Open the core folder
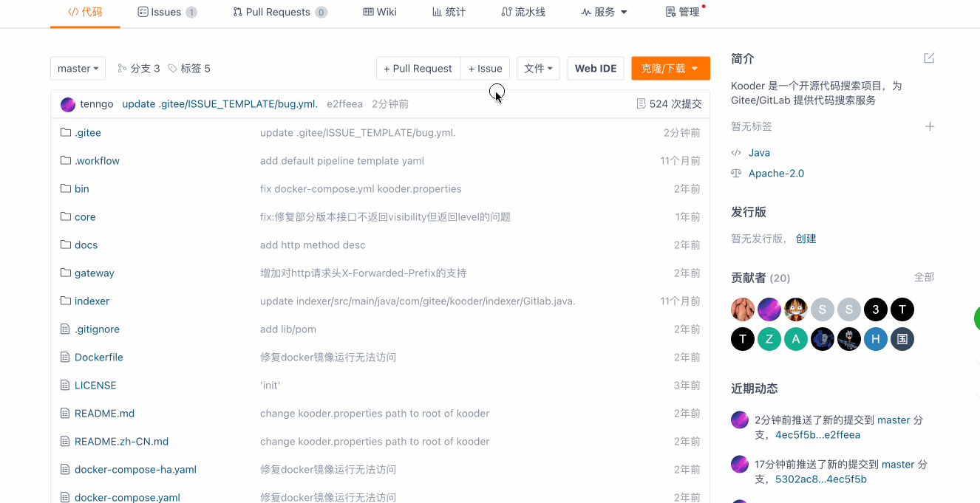 [x=85, y=217]
